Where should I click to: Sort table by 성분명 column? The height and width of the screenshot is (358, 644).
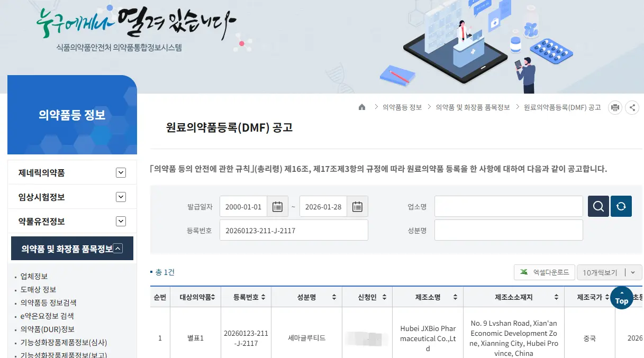(x=334, y=298)
